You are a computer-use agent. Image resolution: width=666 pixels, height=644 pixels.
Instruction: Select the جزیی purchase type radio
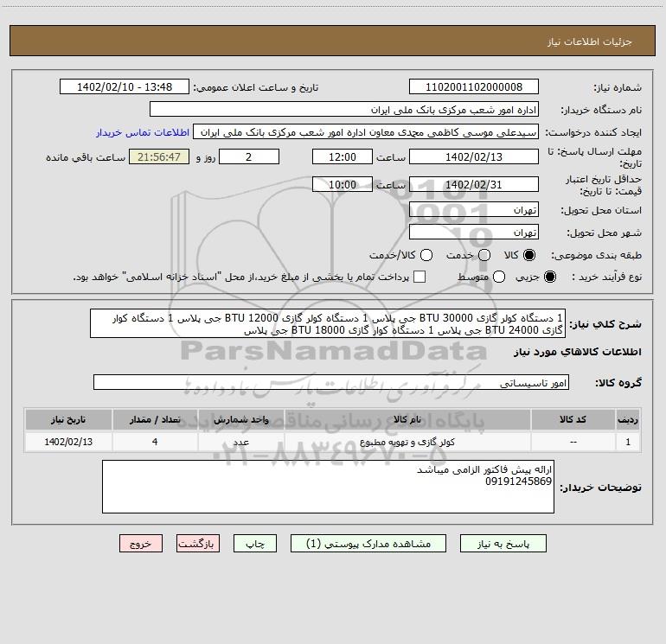coord(550,277)
